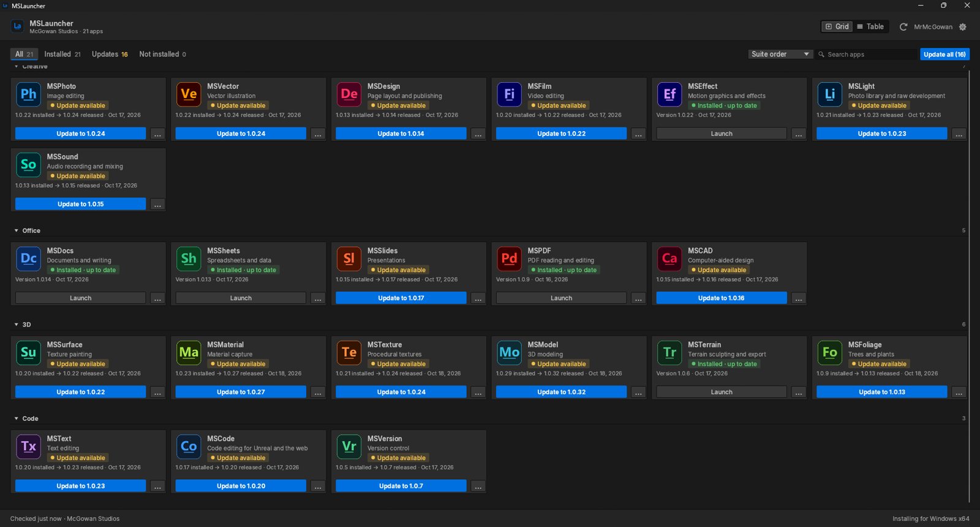Open settings gear next to MrMcGowan
The width and height of the screenshot is (980, 527).
click(963, 27)
